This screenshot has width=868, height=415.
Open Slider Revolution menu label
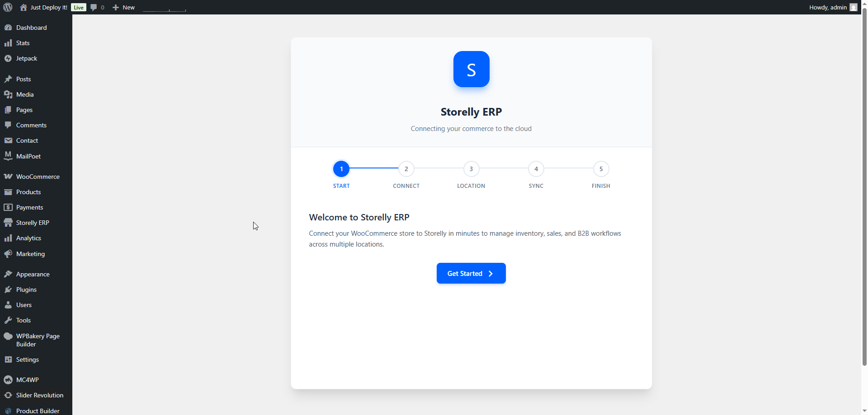coord(40,395)
